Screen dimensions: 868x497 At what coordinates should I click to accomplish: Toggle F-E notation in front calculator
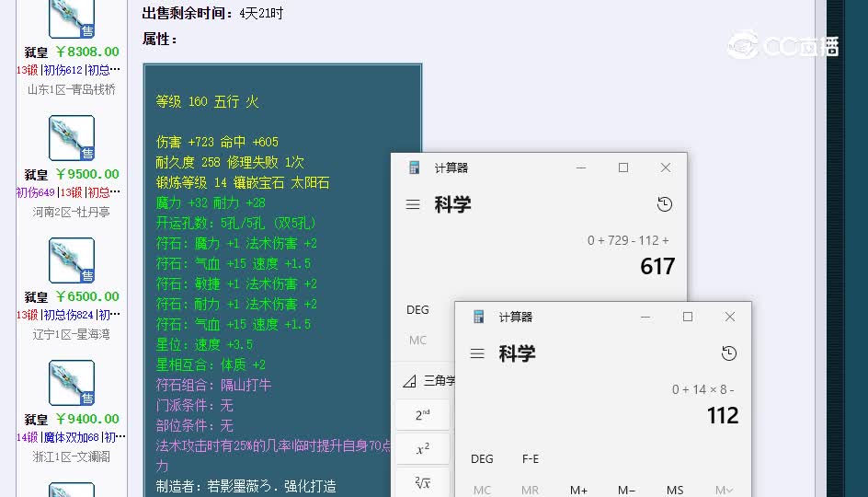click(x=531, y=458)
